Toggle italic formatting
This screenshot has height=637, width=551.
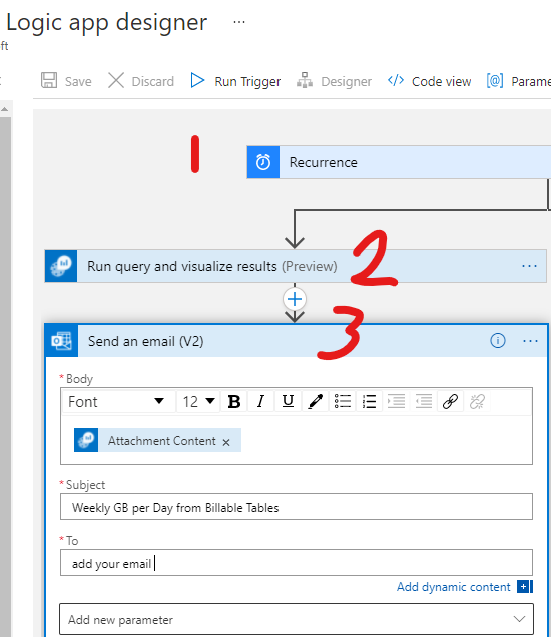[x=260, y=401]
